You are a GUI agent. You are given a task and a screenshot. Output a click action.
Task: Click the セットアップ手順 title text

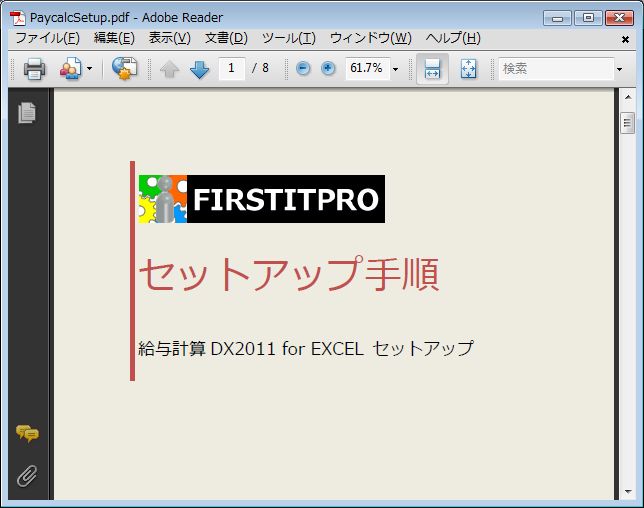pyautogui.click(x=289, y=274)
